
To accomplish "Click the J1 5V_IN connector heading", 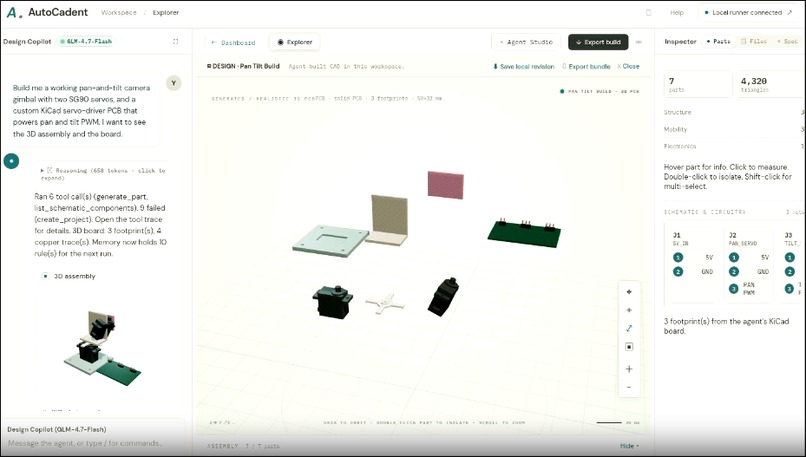I will click(x=681, y=239).
